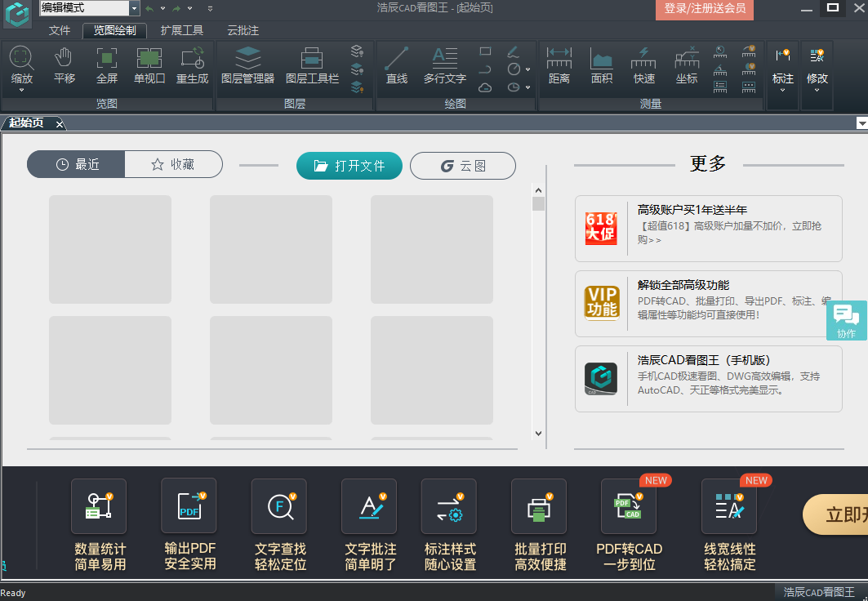Use the 快速 quick measure tool
Screen dimensions: 868x601
coord(643,65)
